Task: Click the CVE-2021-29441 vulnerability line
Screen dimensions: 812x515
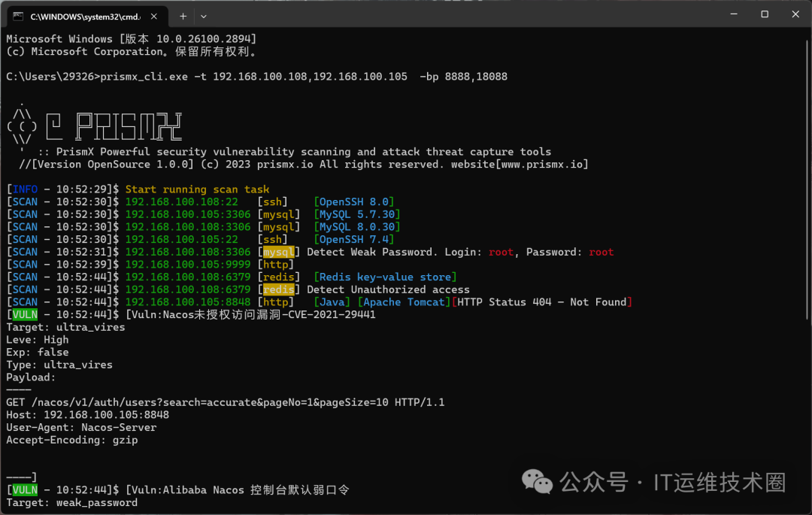Action: tap(191, 315)
